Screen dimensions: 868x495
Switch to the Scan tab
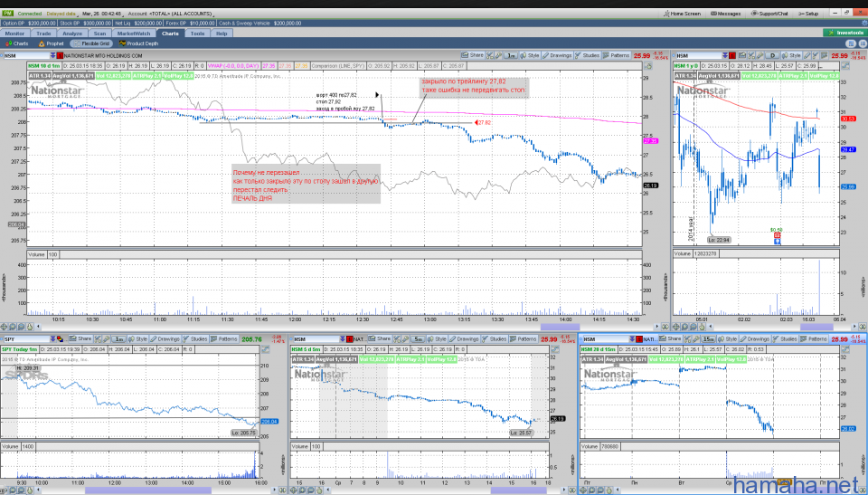(99, 33)
